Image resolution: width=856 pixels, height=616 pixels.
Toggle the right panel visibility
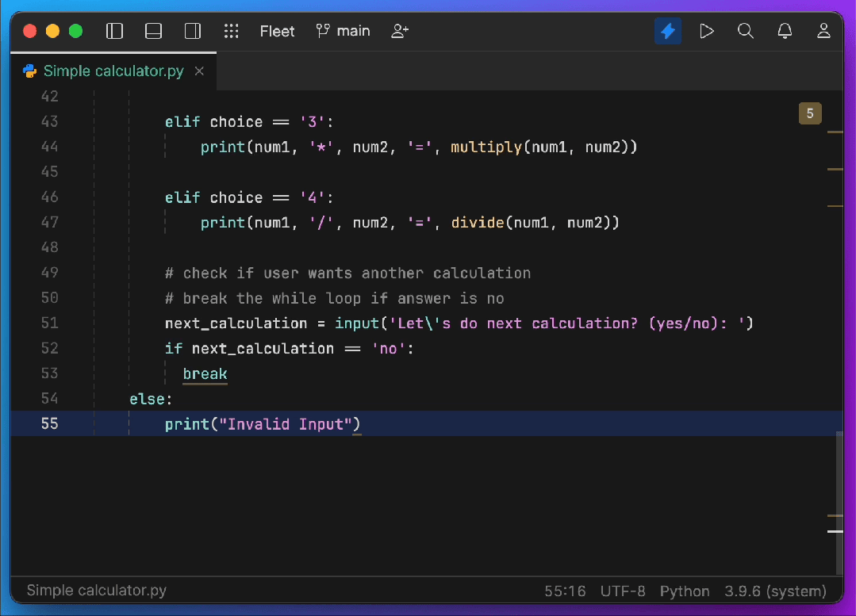[193, 31]
